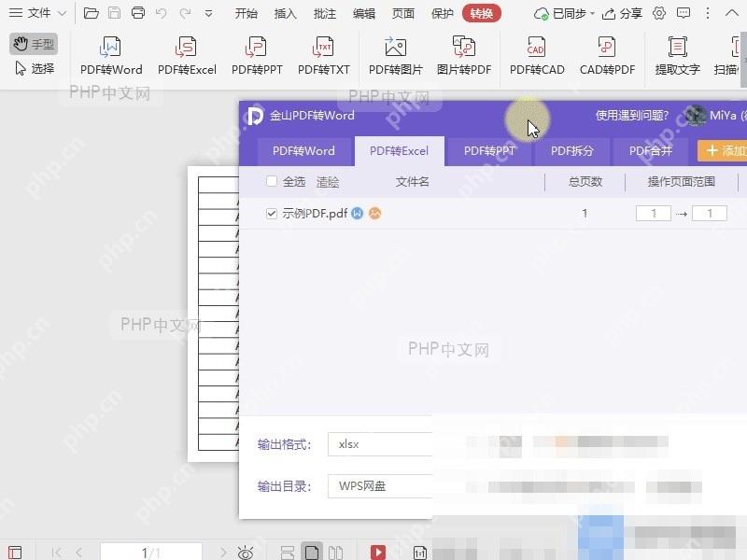Click the red play slideshow icon
The height and width of the screenshot is (560, 747).
pos(378,553)
